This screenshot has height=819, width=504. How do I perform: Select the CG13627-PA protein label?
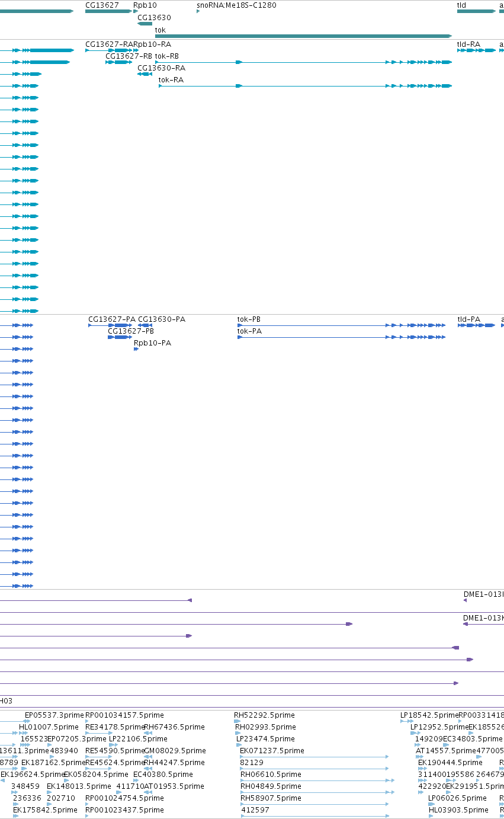112,319
